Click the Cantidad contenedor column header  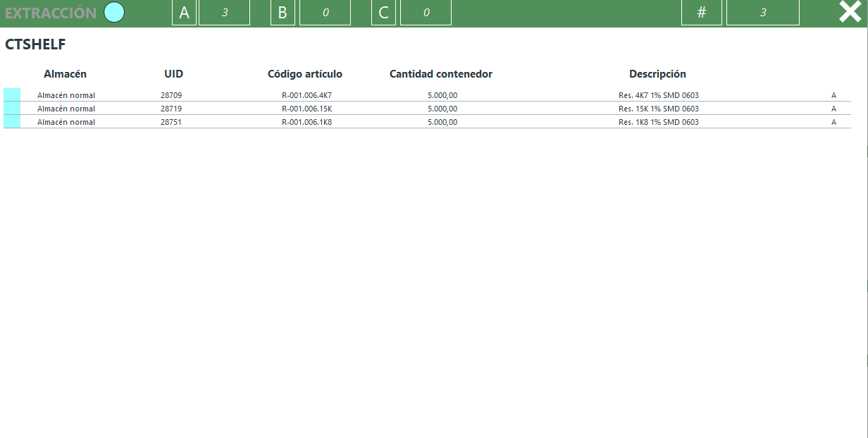pyautogui.click(x=440, y=74)
